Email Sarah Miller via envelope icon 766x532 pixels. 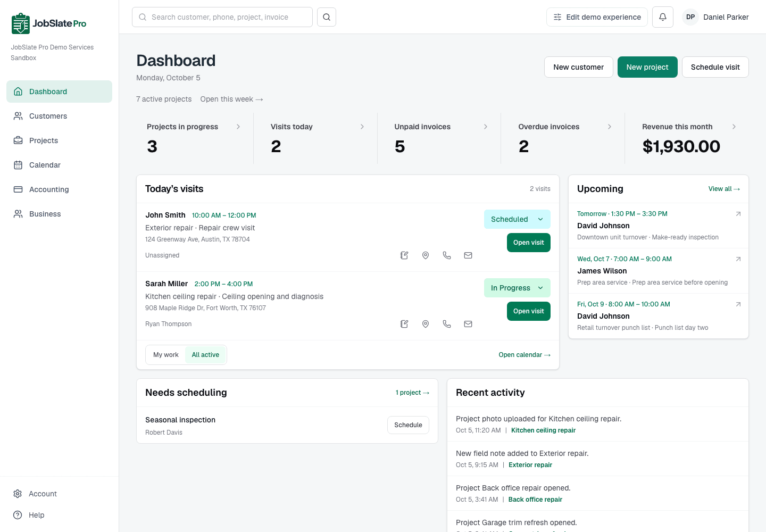(468, 324)
